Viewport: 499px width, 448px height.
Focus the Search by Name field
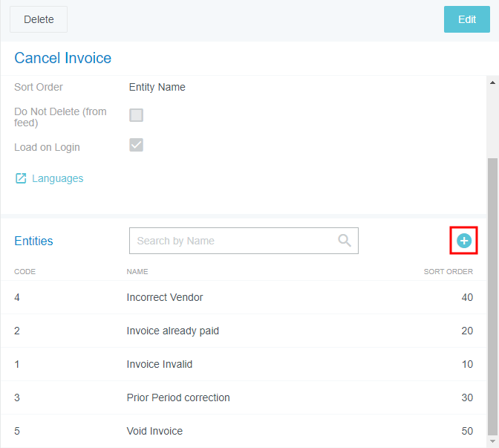(x=234, y=241)
